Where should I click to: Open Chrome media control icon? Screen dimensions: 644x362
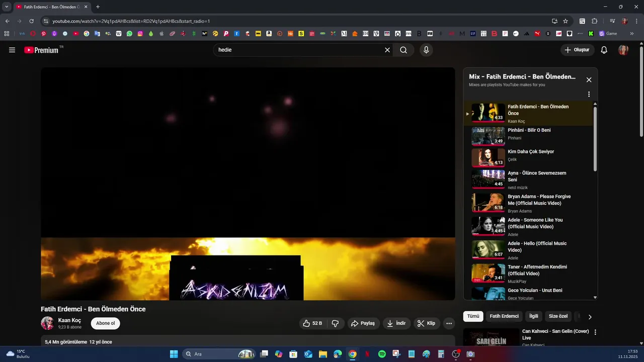pos(612,21)
